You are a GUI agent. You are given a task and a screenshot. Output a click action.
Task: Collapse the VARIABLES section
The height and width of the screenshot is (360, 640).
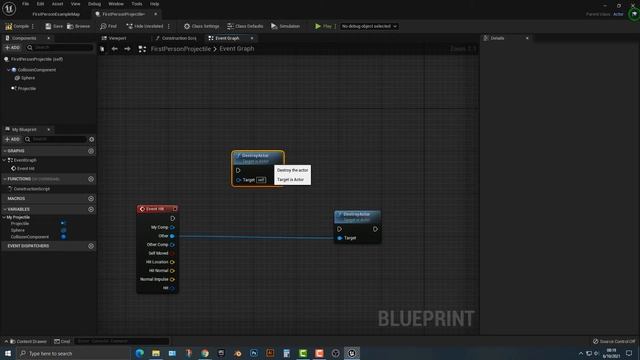[x=5, y=209]
